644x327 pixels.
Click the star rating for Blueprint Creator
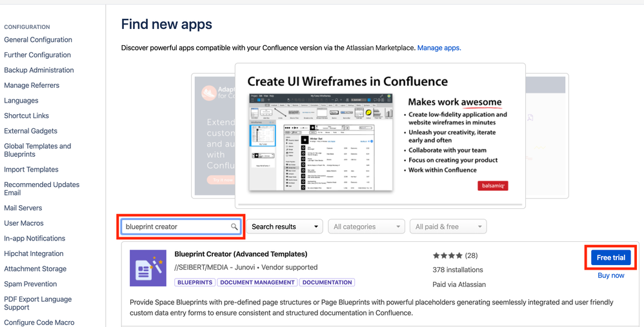[x=447, y=255]
